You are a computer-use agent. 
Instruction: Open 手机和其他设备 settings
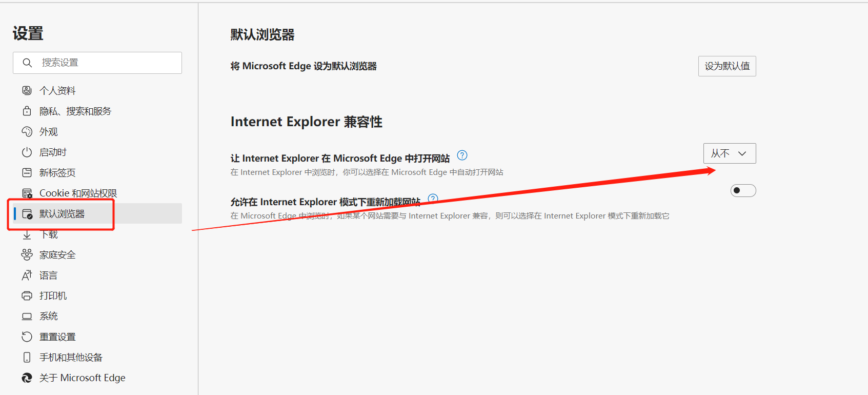[97, 357]
